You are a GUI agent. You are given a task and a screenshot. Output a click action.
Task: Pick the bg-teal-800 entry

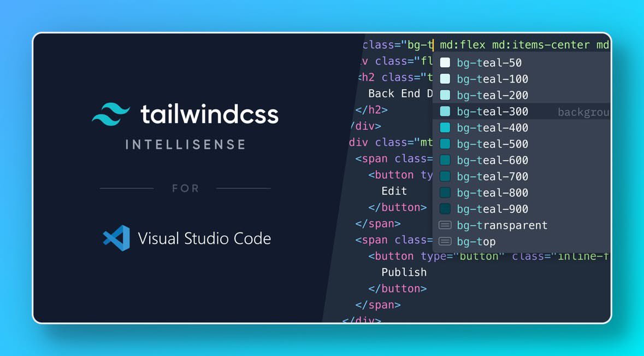(x=522, y=192)
